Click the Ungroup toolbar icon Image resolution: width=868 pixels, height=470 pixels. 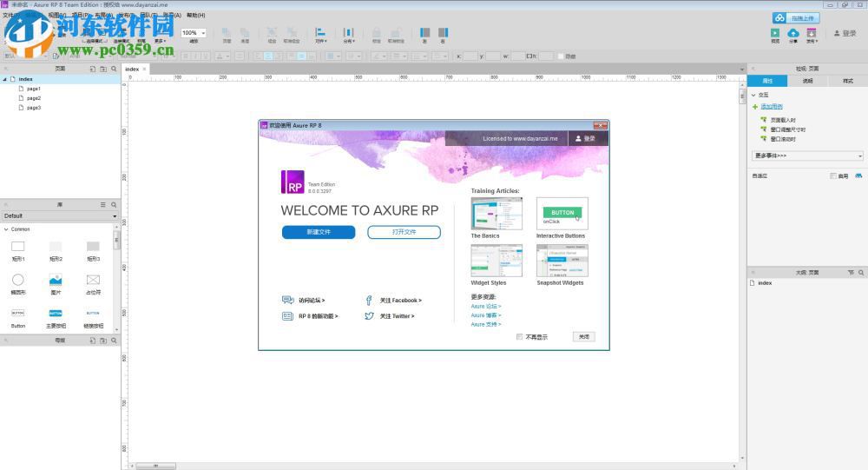click(x=292, y=33)
